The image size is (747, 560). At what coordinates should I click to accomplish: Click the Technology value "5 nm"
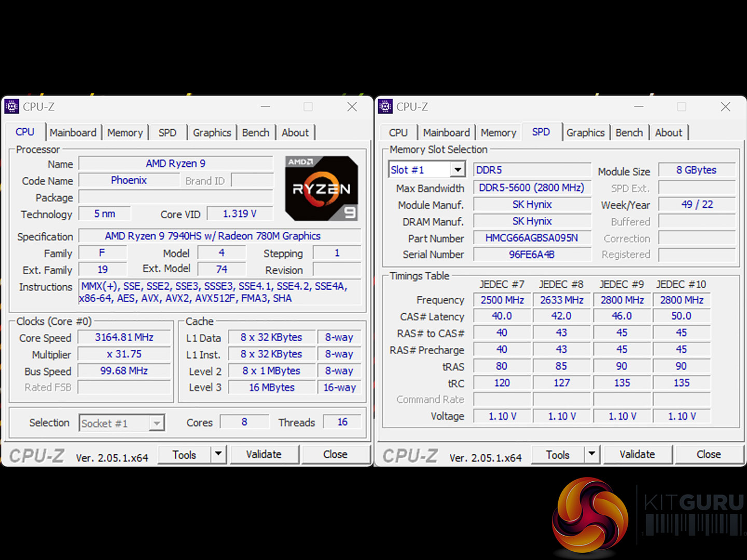[x=105, y=214]
